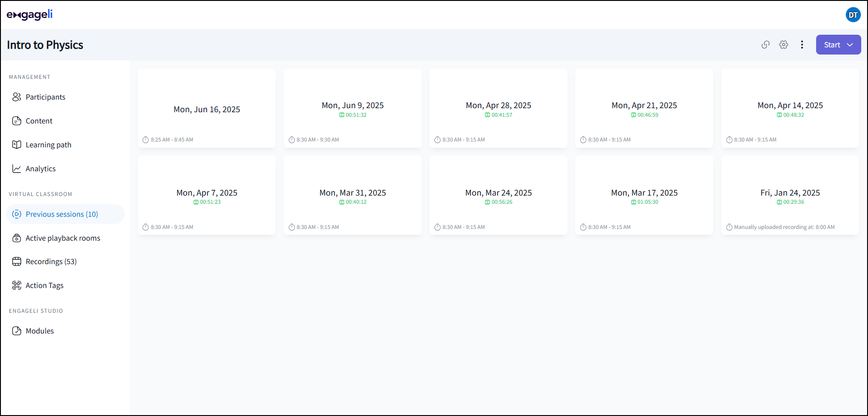Viewport: 868px width, 416px height.
Task: Click recording duration 01:05:30 on Mar 17
Action: [647, 202]
